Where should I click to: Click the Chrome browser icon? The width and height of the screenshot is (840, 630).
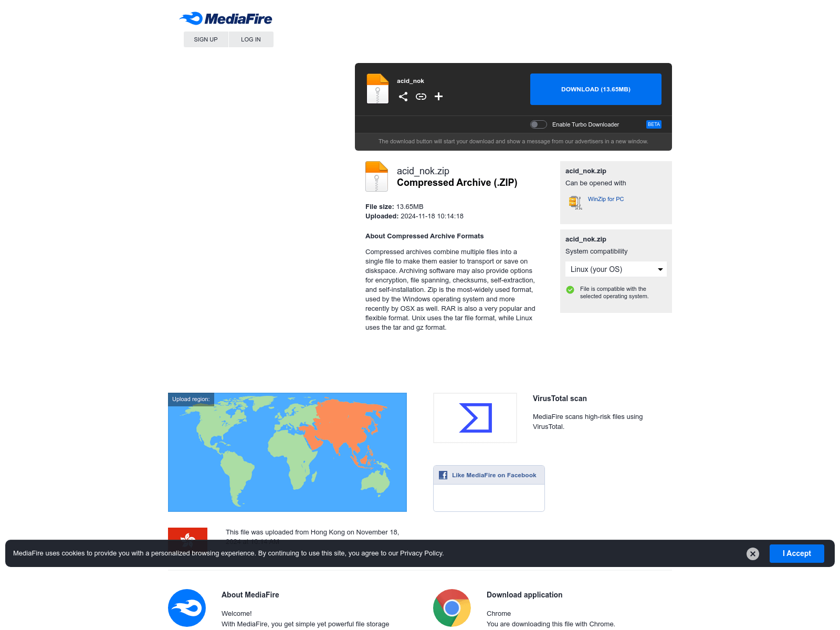[452, 608]
